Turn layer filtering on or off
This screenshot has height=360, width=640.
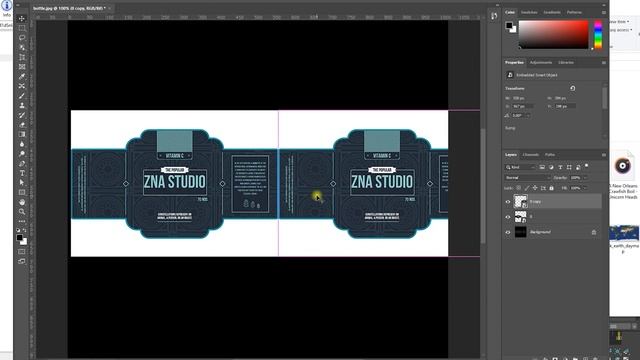(x=587, y=166)
